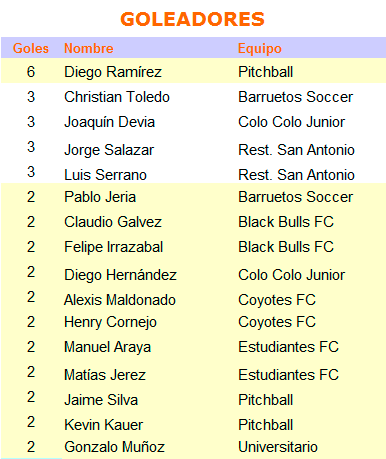This screenshot has width=386, height=459.
Task: Select the Matías Jerez entry
Action: click(x=105, y=375)
